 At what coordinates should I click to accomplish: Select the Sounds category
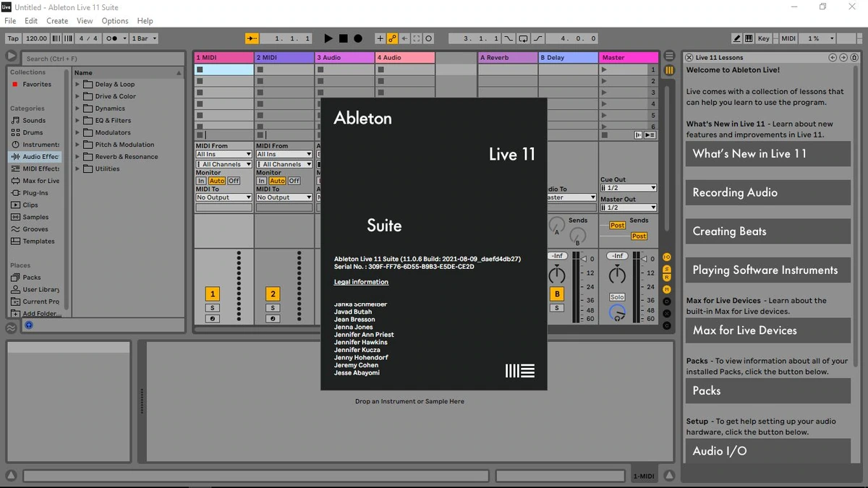(x=34, y=121)
